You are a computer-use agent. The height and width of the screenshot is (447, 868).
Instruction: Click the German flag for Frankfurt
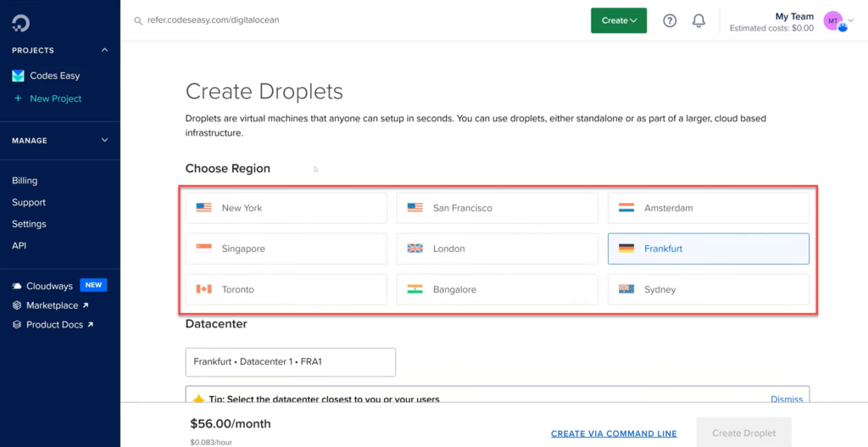[x=626, y=249]
